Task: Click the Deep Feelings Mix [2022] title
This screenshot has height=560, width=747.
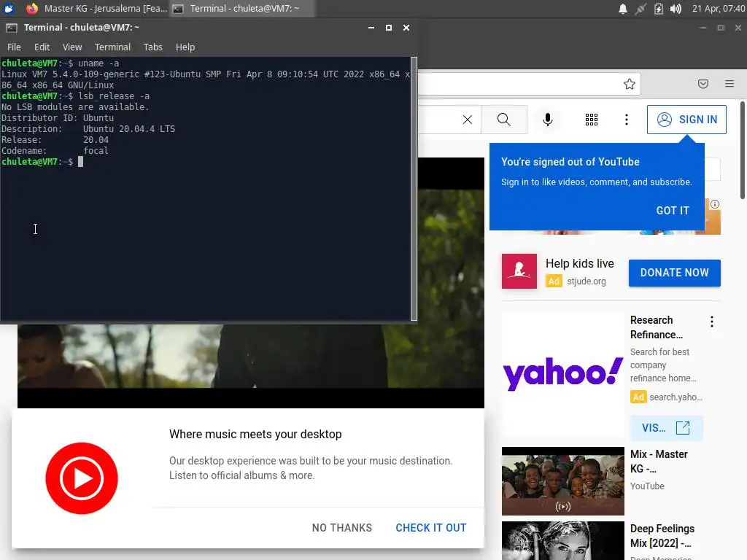Action: pos(662,536)
